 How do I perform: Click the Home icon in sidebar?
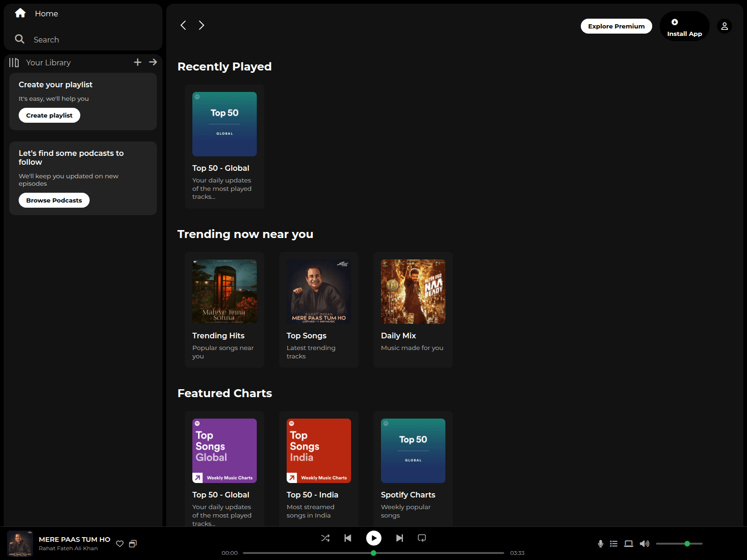(x=20, y=13)
